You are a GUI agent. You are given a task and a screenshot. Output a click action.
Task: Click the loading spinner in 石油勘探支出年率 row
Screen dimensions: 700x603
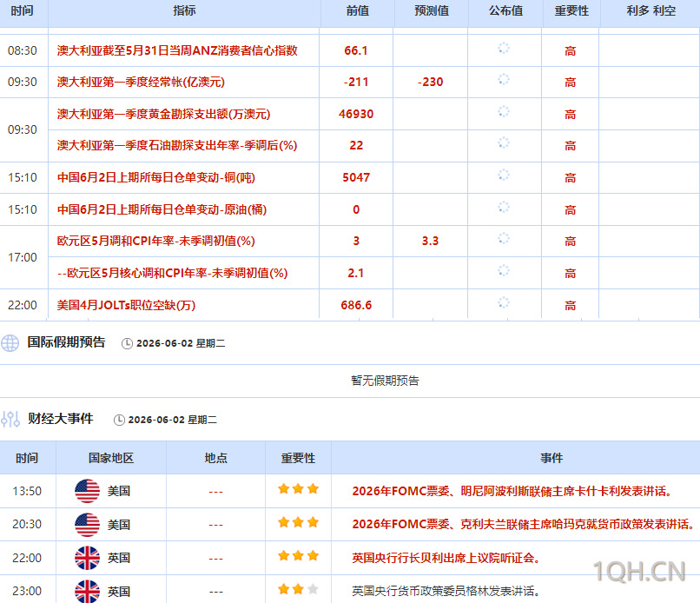click(x=504, y=143)
